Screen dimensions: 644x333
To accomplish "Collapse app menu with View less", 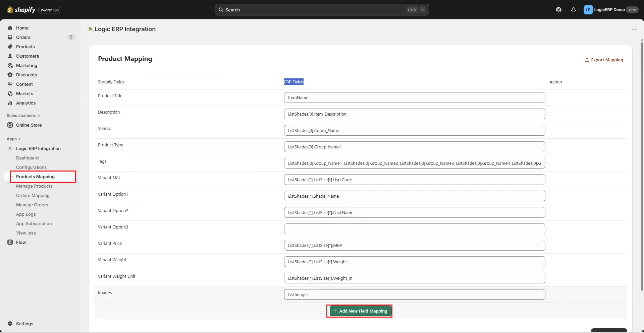I will 26,233.
